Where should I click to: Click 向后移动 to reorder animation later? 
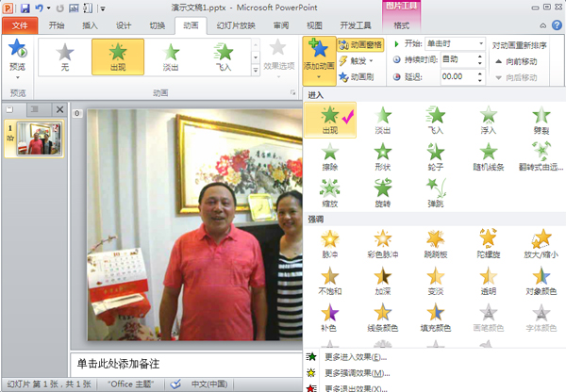point(516,77)
